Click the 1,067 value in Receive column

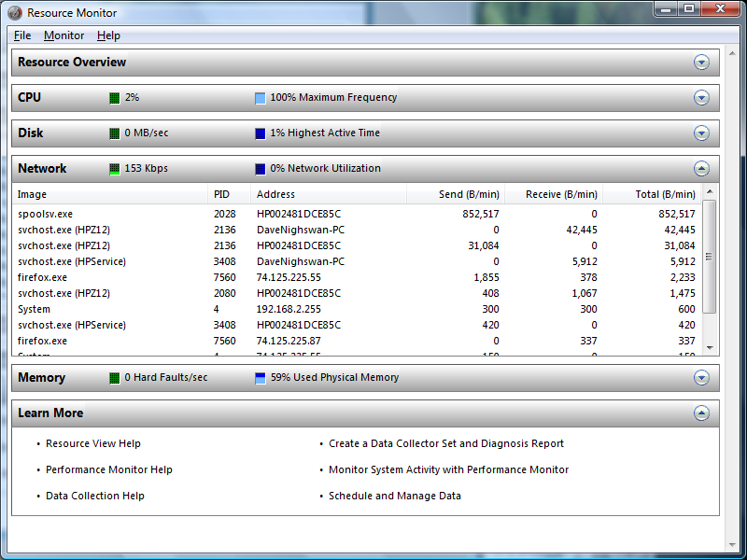[585, 293]
